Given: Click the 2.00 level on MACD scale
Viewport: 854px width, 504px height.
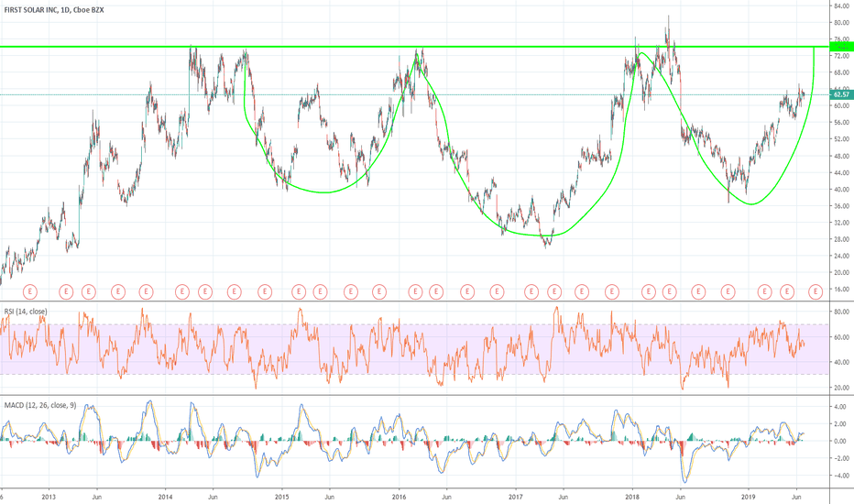Looking at the screenshot, I should pyautogui.click(x=840, y=424).
